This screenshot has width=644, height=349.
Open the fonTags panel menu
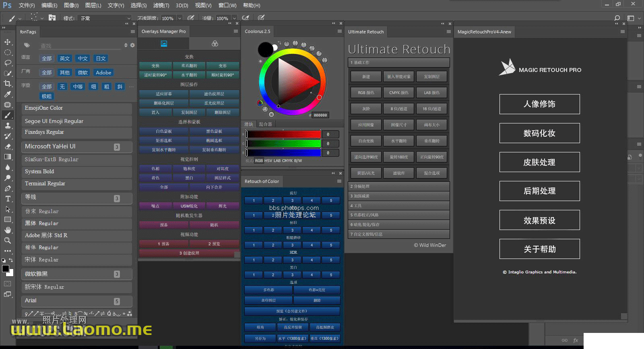click(133, 31)
